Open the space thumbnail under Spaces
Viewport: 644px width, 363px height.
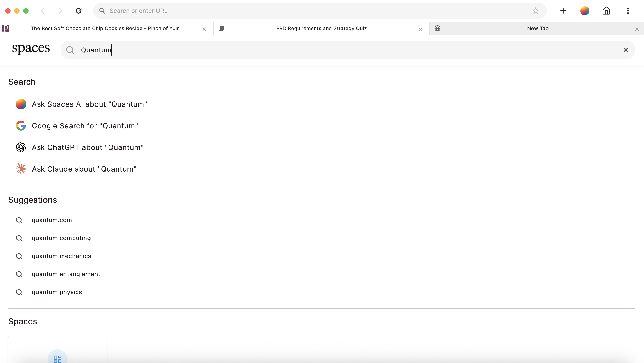pos(57,355)
